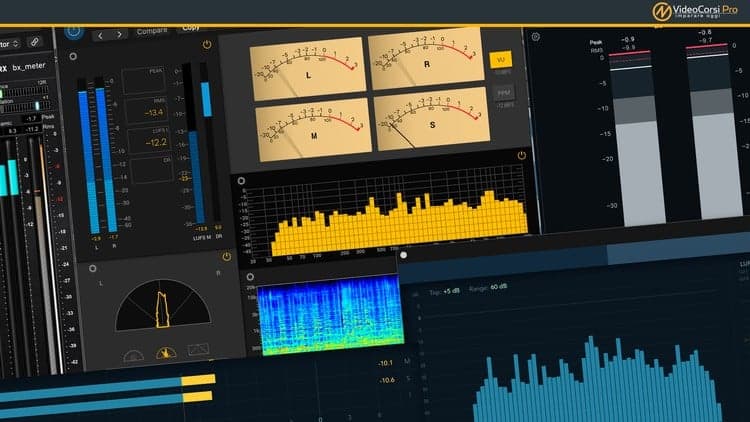Click the left gray Peak/RMS level bar
Screen dimensions: 750x422
pos(637,139)
